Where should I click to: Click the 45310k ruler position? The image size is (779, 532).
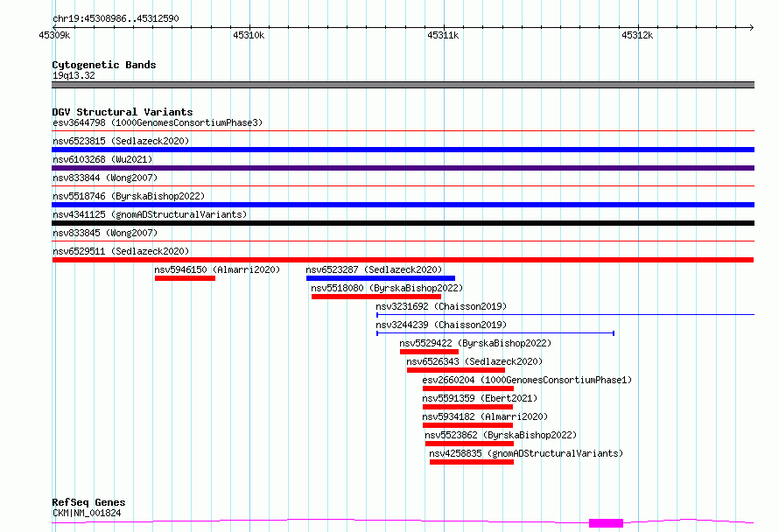coord(249,35)
